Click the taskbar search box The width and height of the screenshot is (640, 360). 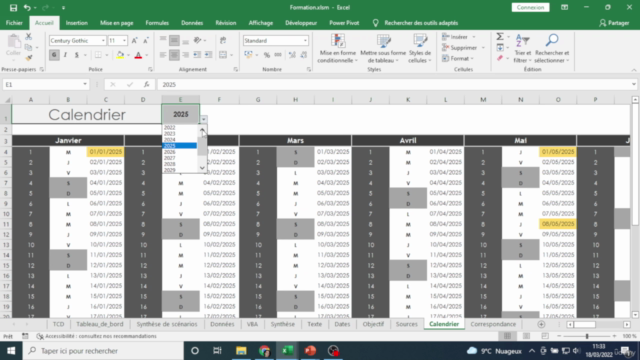pos(103,351)
